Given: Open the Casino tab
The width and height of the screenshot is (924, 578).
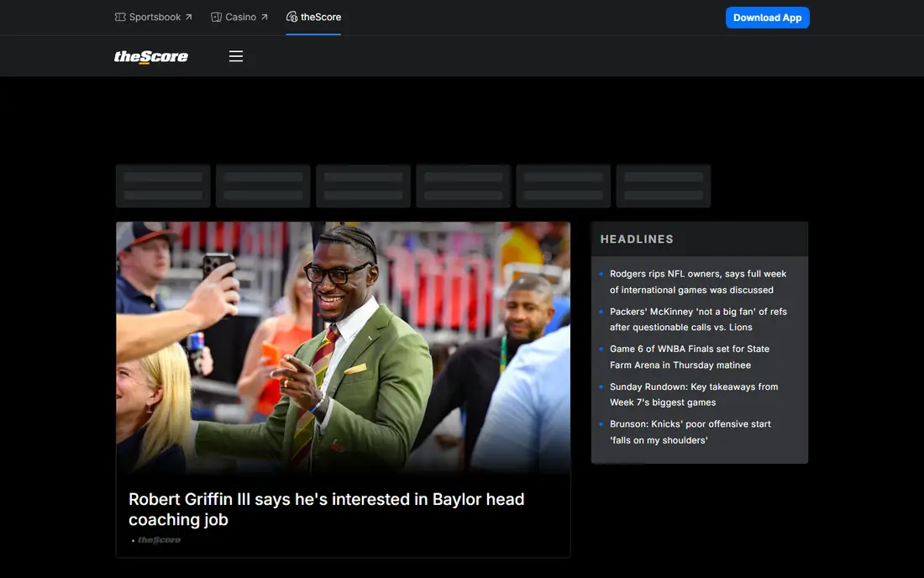Looking at the screenshot, I should click(239, 17).
